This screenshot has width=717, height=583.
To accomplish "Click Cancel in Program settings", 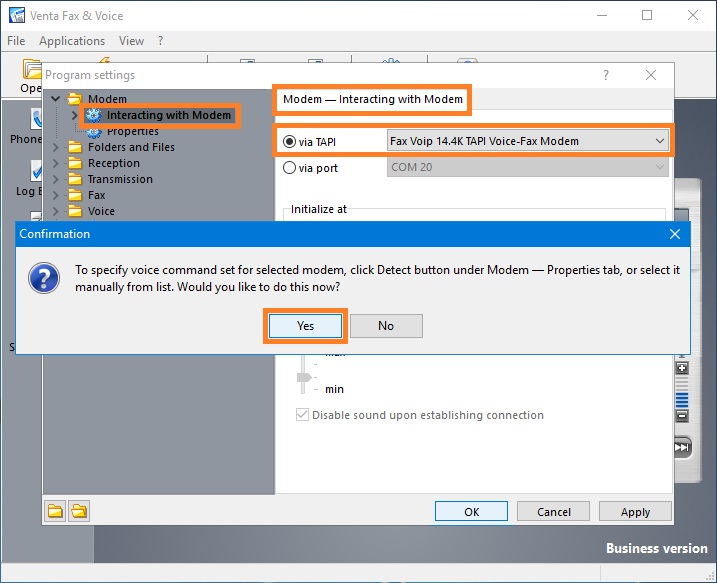I will point(553,512).
